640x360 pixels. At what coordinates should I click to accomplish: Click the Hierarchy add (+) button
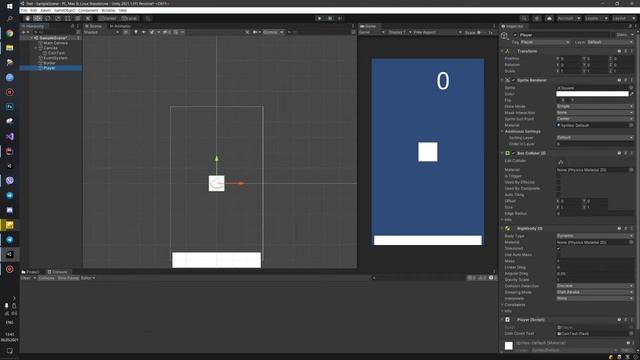click(x=24, y=32)
